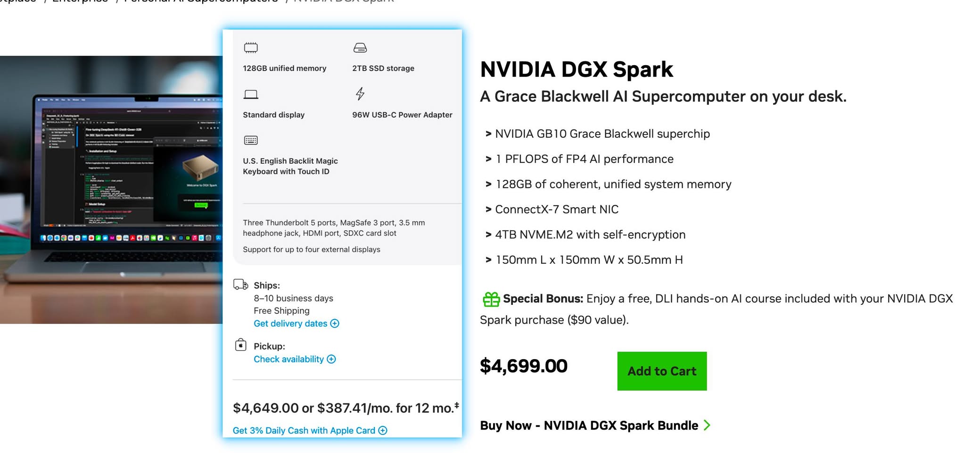Click the green gift Special Bonus icon
The height and width of the screenshot is (453, 980).
pyautogui.click(x=491, y=299)
